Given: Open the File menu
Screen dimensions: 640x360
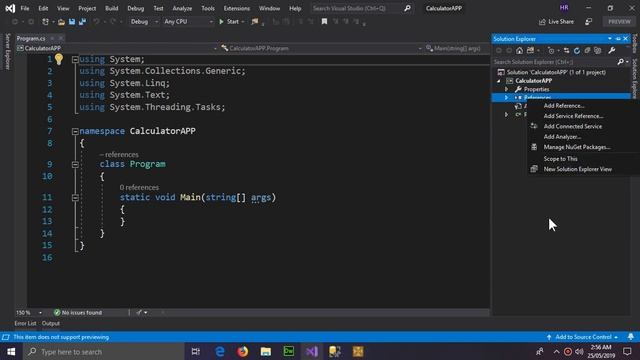Looking at the screenshot, I should (25, 8).
